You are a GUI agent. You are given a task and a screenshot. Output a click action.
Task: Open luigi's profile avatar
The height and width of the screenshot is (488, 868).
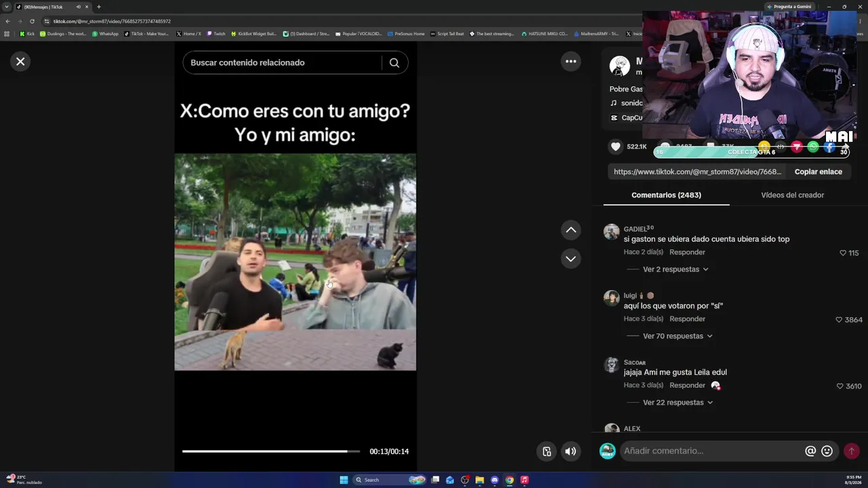612,298
